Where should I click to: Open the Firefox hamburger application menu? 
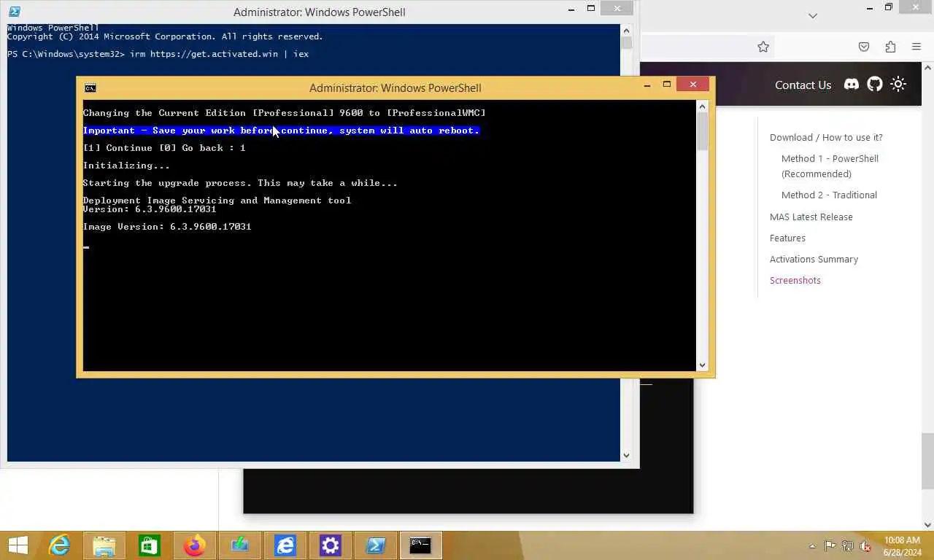tap(916, 47)
